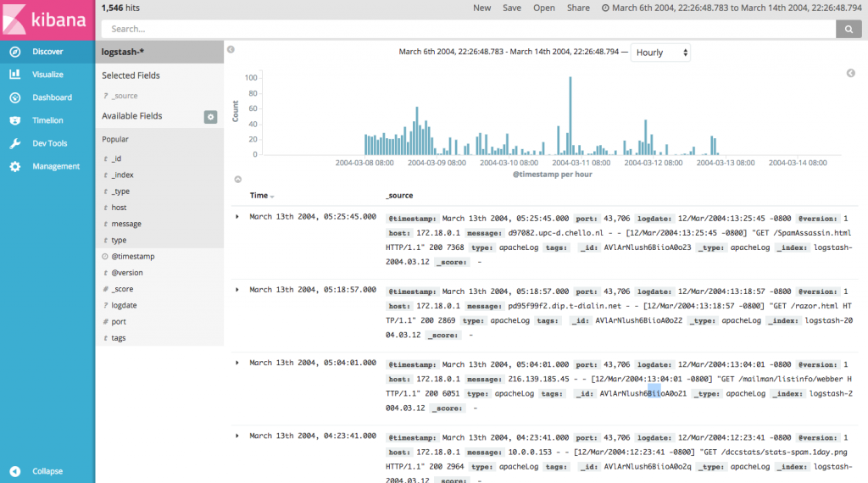Click the Available Fields settings gear
Screen dimensions: 868x483
[x=210, y=117]
